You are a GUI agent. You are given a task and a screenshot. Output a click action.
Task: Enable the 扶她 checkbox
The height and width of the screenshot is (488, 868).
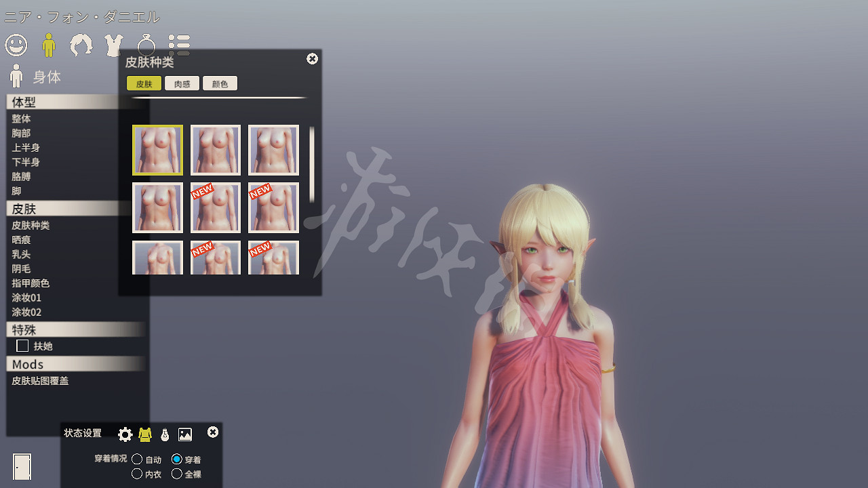[22, 346]
